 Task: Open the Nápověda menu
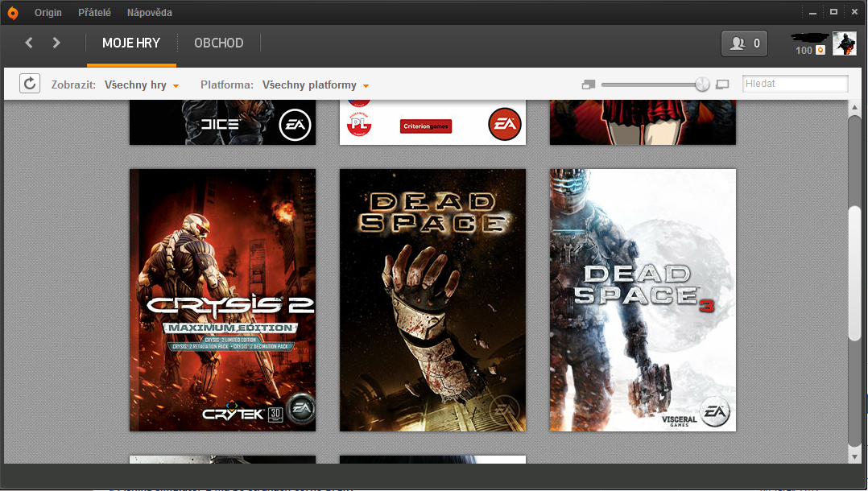(150, 12)
